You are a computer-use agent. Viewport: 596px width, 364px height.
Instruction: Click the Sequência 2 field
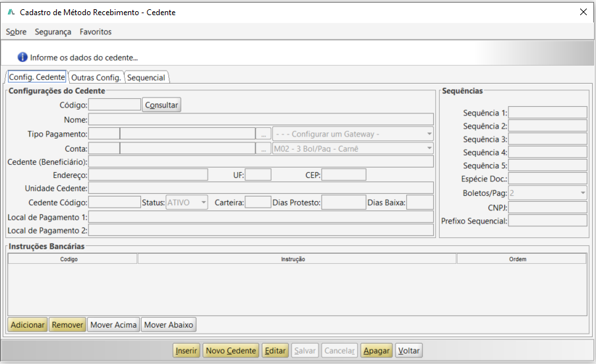point(548,125)
